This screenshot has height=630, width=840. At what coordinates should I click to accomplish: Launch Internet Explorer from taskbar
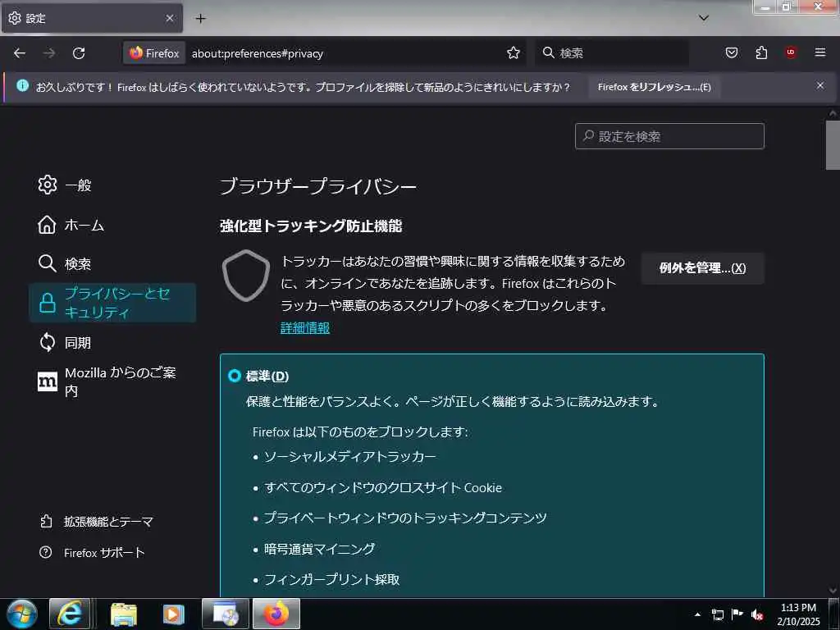pyautogui.click(x=71, y=614)
